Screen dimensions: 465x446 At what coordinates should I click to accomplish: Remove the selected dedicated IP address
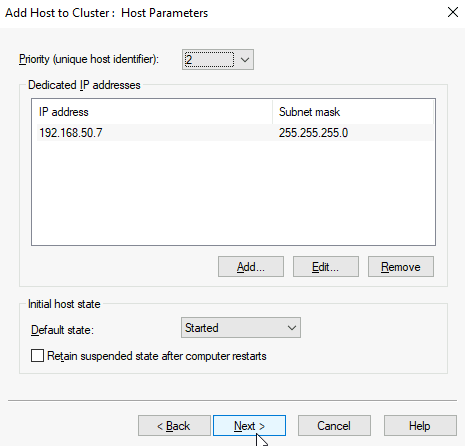pyautogui.click(x=401, y=267)
